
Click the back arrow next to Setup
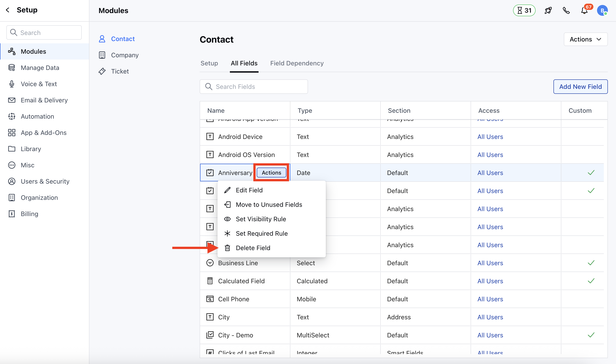click(x=8, y=10)
